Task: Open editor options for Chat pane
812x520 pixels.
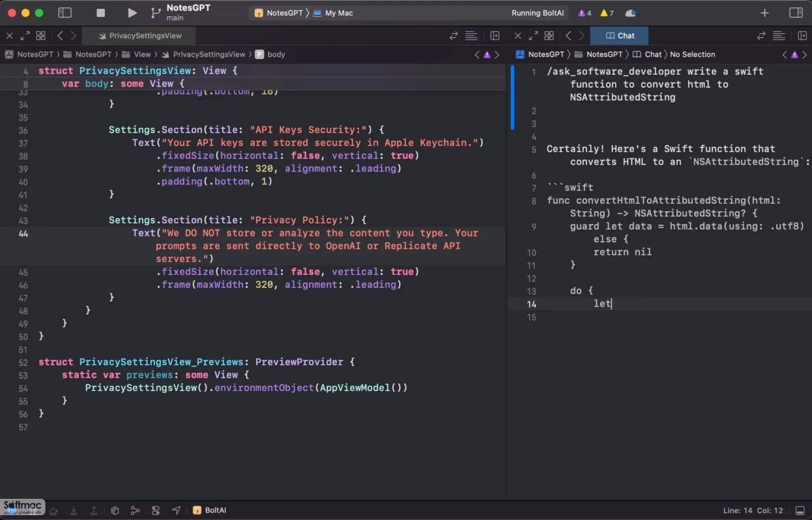Action: click(779, 36)
